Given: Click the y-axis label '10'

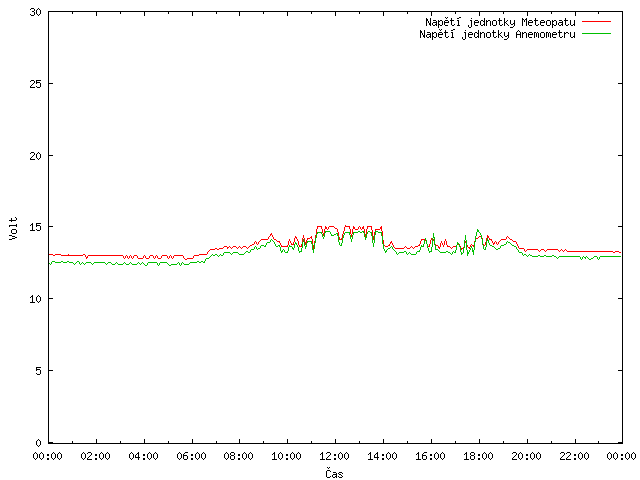Looking at the screenshot, I should (36, 299).
